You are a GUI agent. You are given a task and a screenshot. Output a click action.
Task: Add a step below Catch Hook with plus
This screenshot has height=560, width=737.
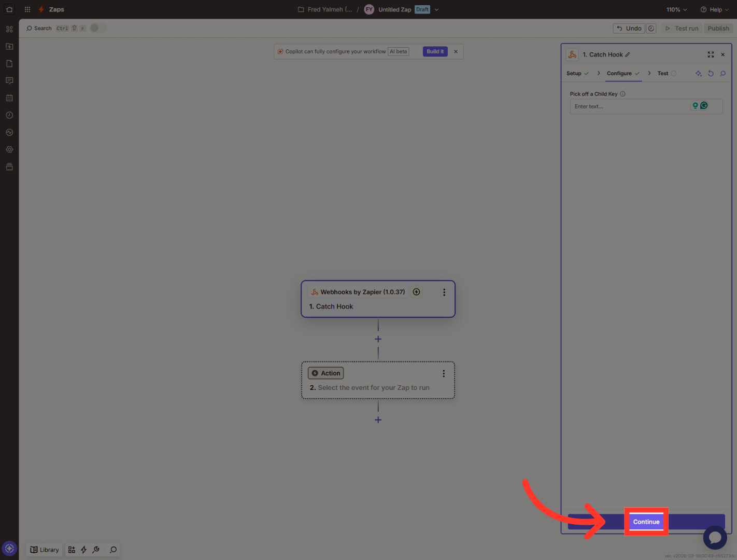(x=378, y=339)
